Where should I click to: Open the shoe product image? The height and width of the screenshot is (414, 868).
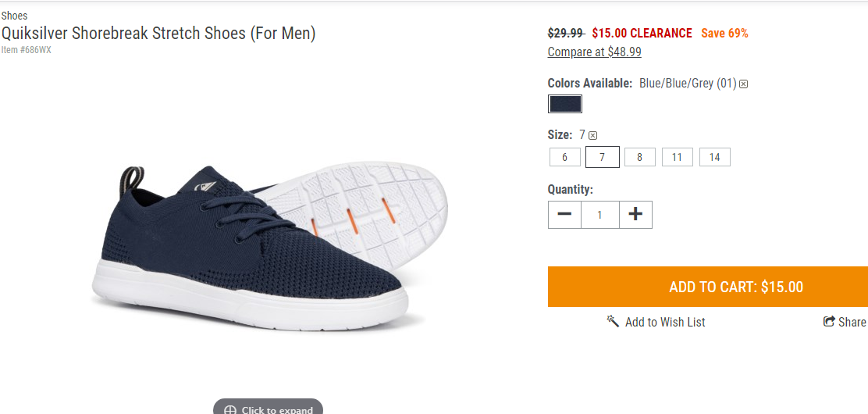(269, 247)
